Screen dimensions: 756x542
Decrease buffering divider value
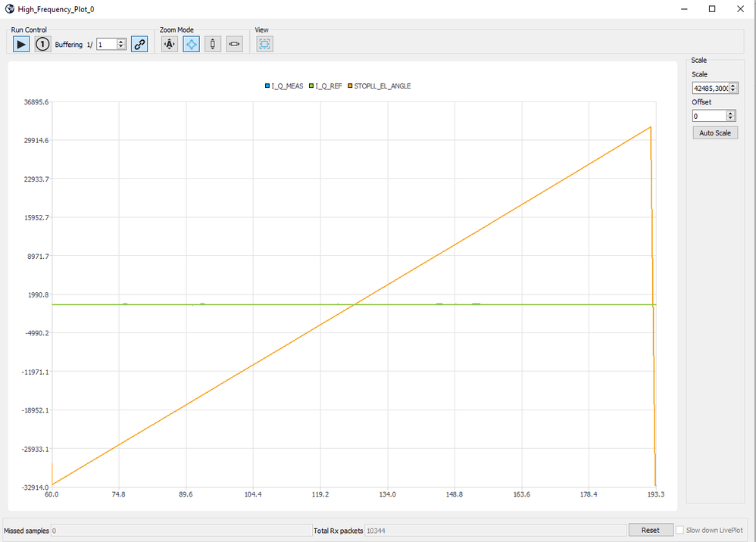point(121,47)
